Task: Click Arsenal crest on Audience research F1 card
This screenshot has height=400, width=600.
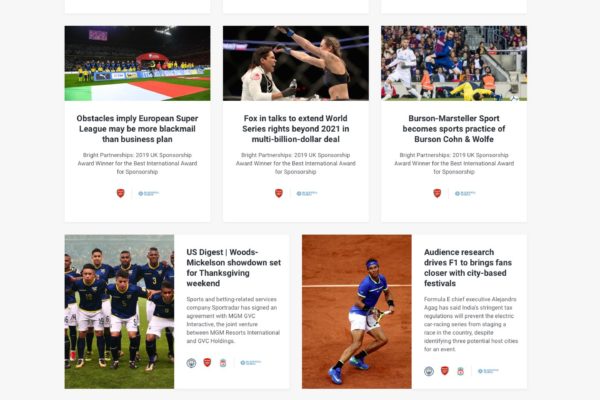Action: point(445,371)
